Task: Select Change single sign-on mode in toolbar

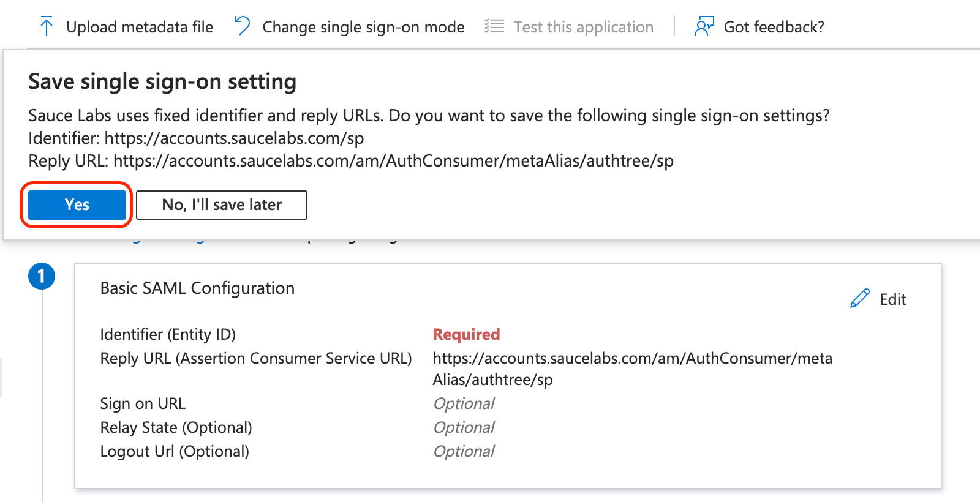Action: pyautogui.click(x=364, y=26)
